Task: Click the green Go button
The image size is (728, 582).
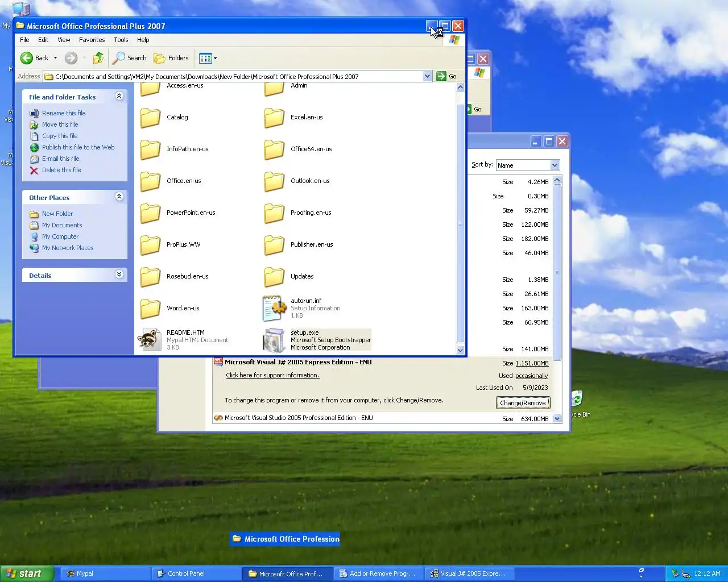Action: (x=447, y=76)
